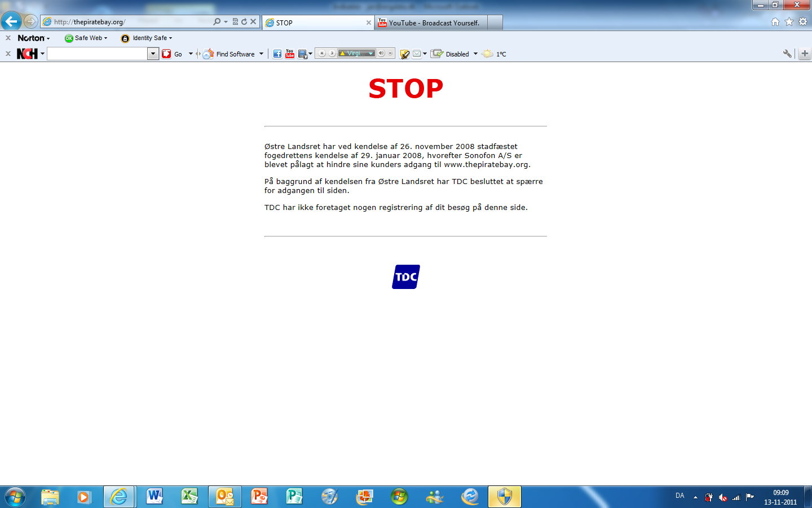The image size is (812, 508).
Task: Click the pencil highlighter icon in toolbar
Action: [x=405, y=54]
